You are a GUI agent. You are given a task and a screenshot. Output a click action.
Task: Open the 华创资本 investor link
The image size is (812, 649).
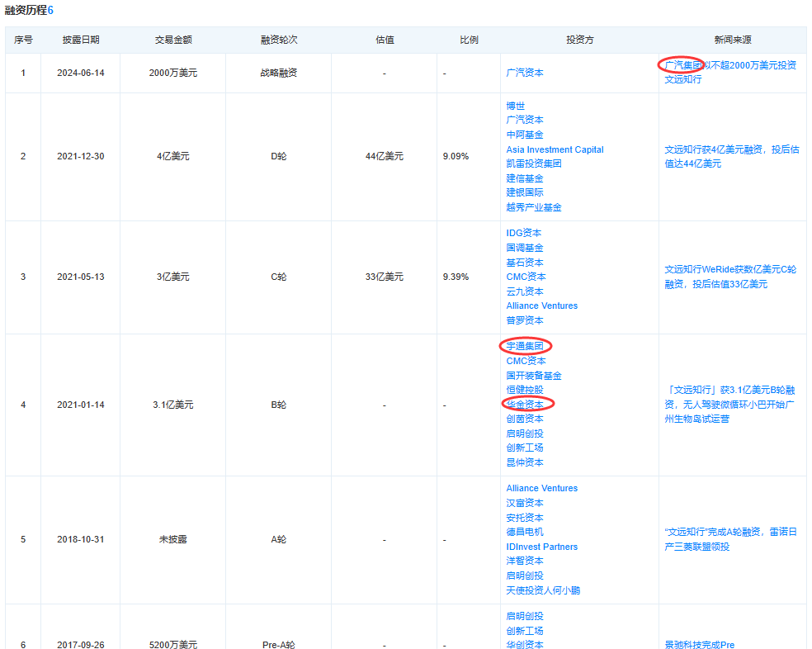click(x=525, y=644)
